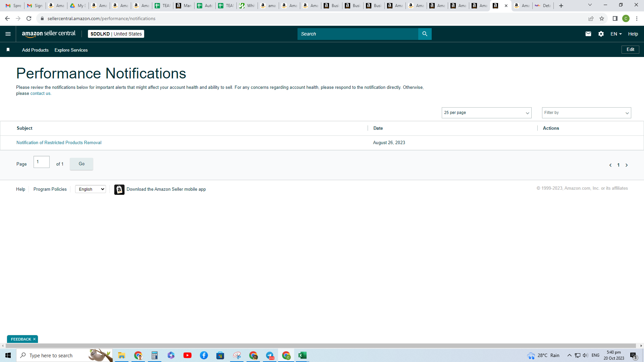Expand the Filter by dropdown
Image resolution: width=644 pixels, height=362 pixels.
tap(586, 113)
